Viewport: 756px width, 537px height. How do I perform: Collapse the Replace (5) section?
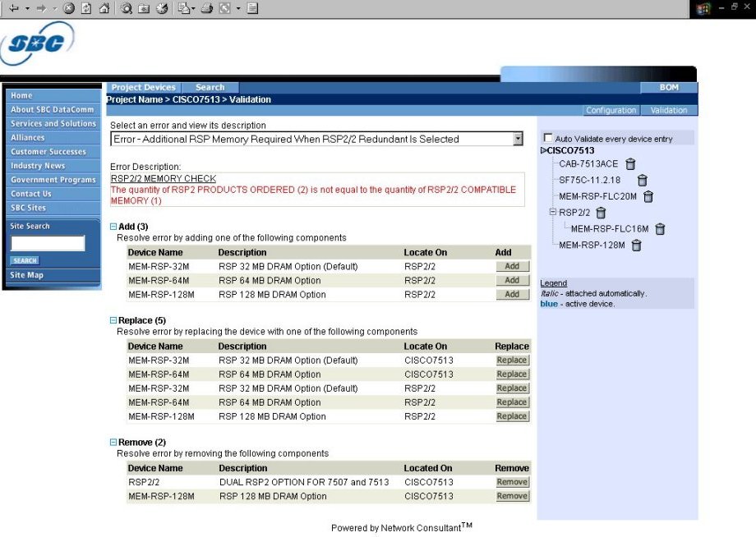[113, 320]
